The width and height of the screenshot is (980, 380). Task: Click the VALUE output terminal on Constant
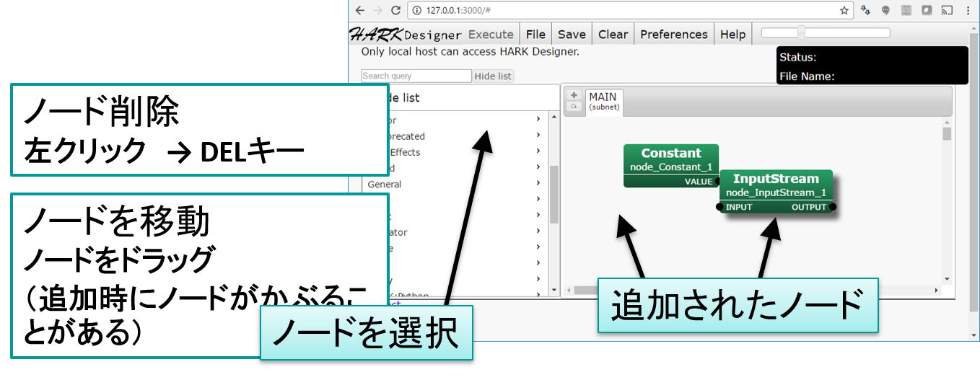point(718,182)
